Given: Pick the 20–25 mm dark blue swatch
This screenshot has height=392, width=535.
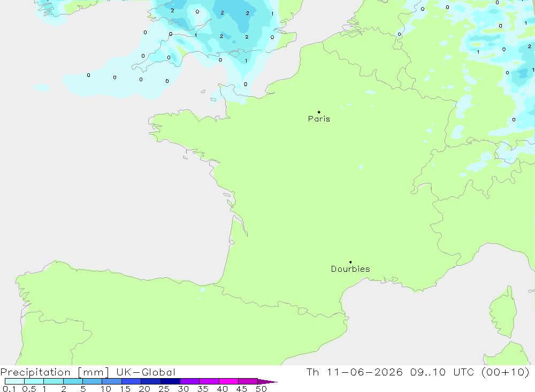Looking at the screenshot, I should tap(151, 381).
